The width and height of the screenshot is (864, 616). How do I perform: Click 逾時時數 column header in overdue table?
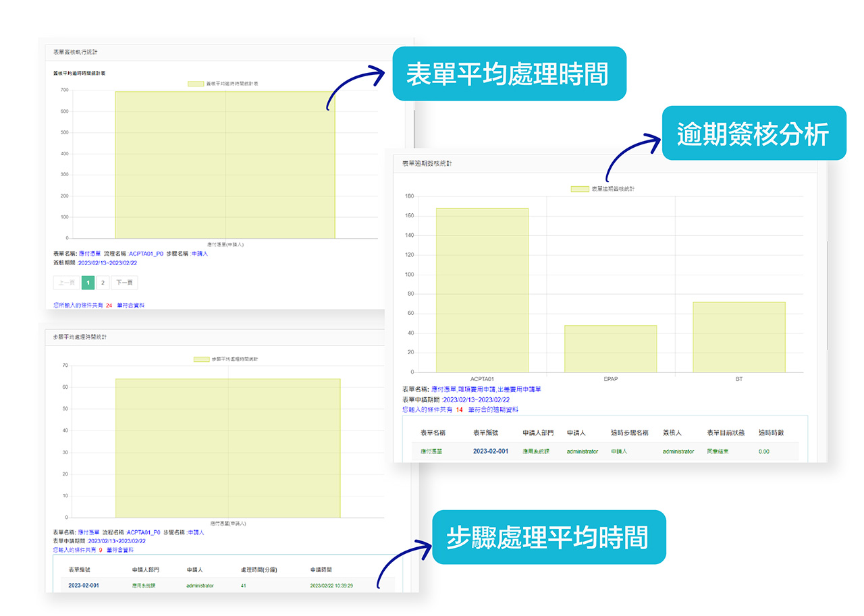(x=771, y=432)
